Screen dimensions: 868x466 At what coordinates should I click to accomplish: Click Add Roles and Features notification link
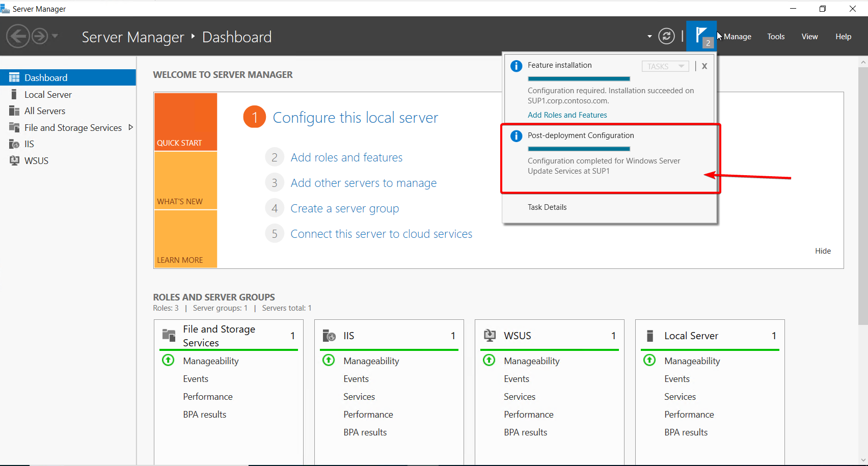point(567,115)
